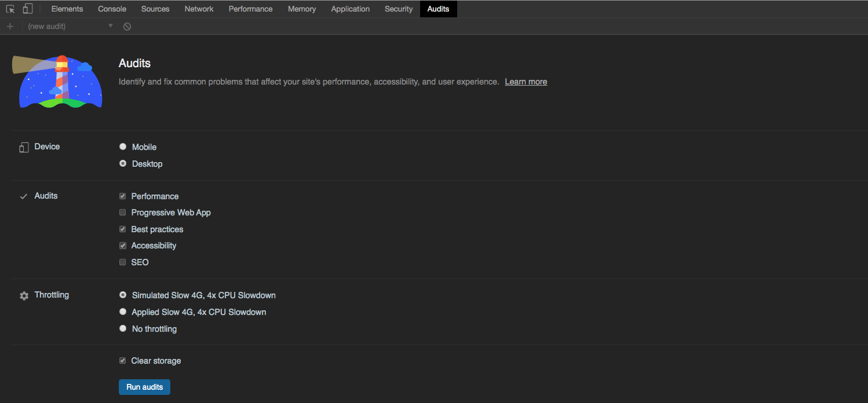Click the inspect element cursor icon
The width and height of the screenshot is (868, 403).
[10, 9]
